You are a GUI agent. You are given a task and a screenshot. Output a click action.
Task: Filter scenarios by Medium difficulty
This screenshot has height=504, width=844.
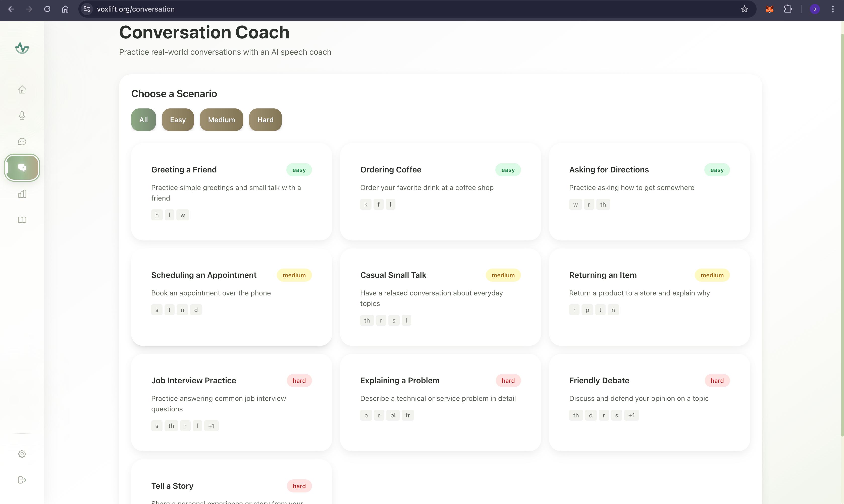(221, 119)
